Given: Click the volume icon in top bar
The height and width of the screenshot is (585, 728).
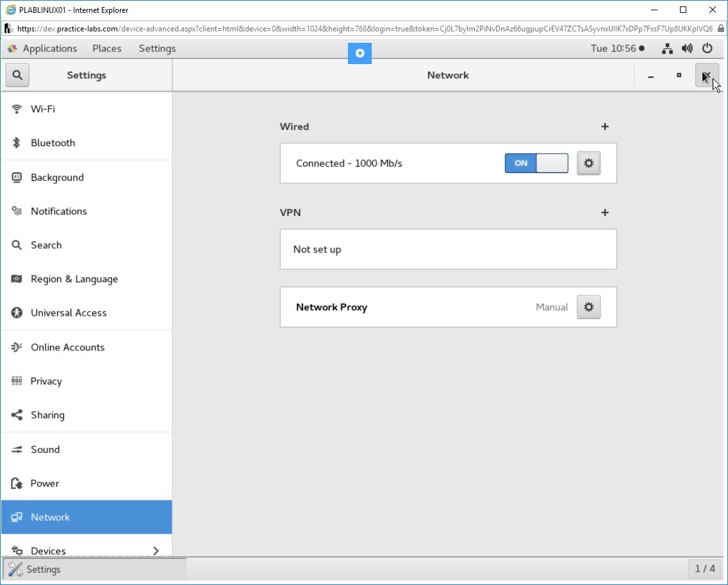Looking at the screenshot, I should pyautogui.click(x=687, y=49).
